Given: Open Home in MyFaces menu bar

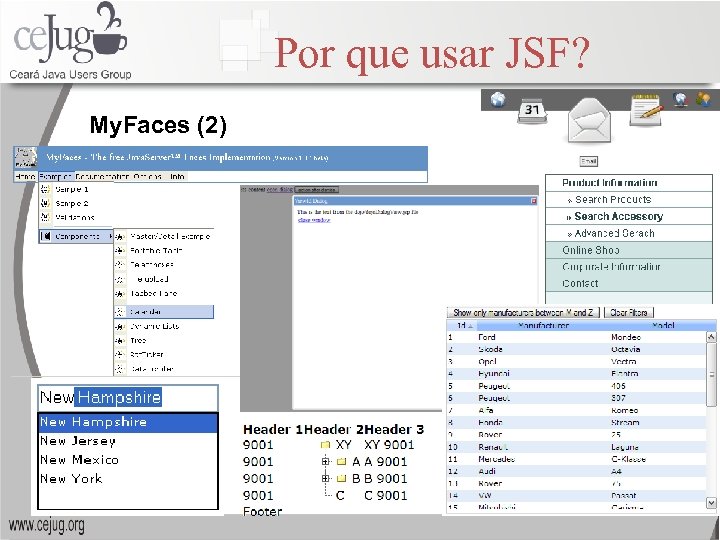Looking at the screenshot, I should [x=25, y=176].
